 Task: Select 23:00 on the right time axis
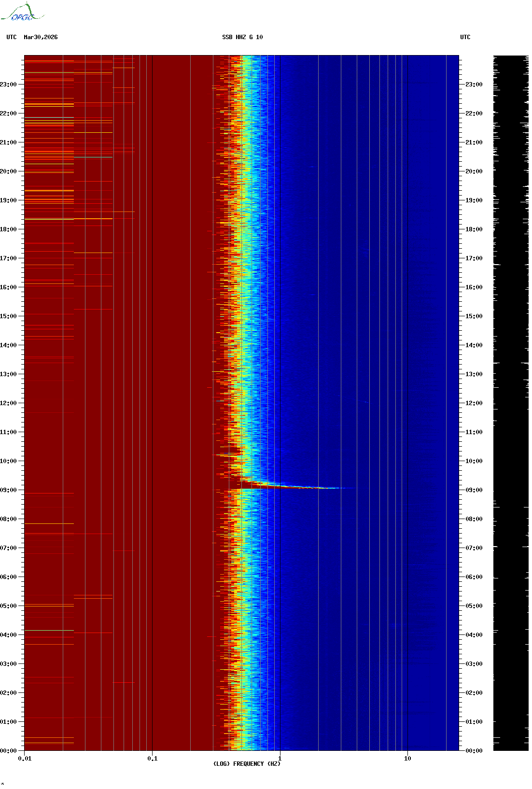pos(474,85)
